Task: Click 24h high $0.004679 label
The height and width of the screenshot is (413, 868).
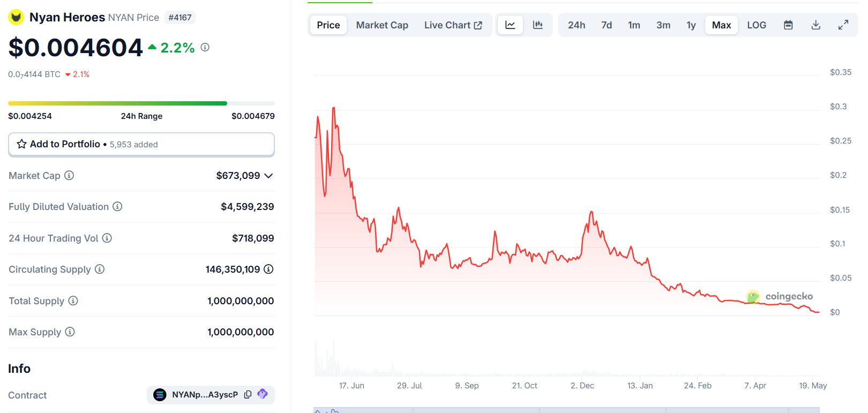Action: click(253, 116)
